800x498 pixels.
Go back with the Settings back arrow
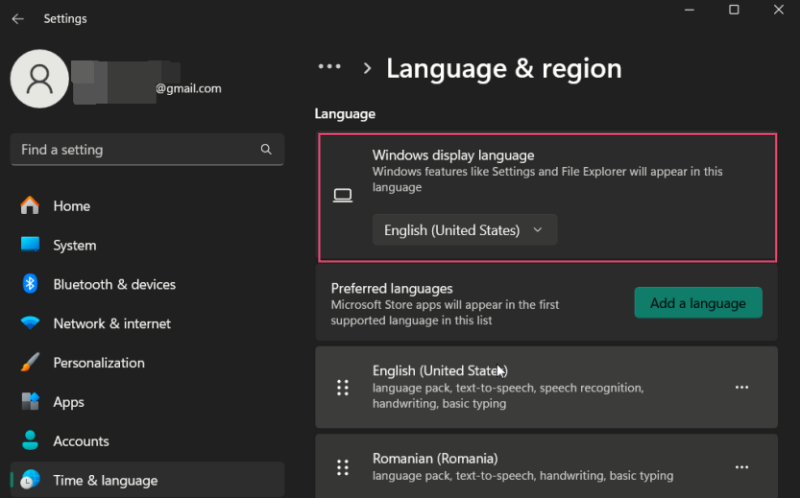tap(18, 19)
